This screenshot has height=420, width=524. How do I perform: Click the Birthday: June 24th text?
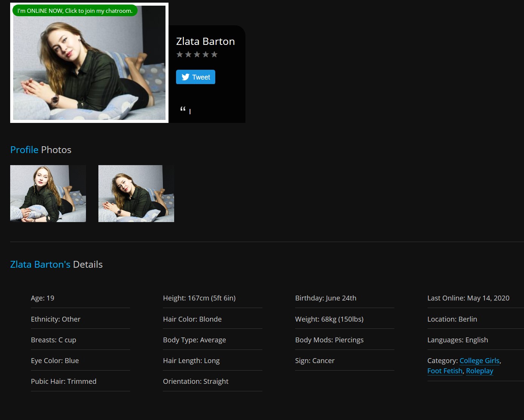click(x=326, y=298)
